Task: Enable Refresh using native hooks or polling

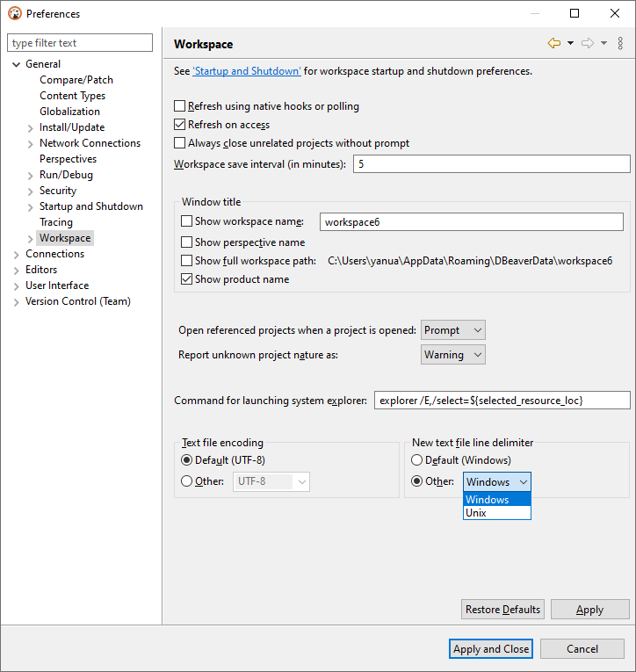Action: (179, 106)
